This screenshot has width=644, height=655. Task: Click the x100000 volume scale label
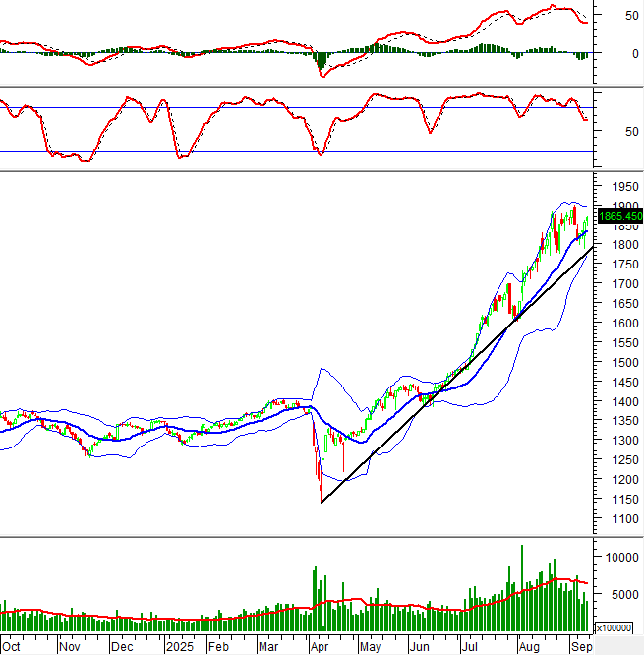(x=615, y=626)
